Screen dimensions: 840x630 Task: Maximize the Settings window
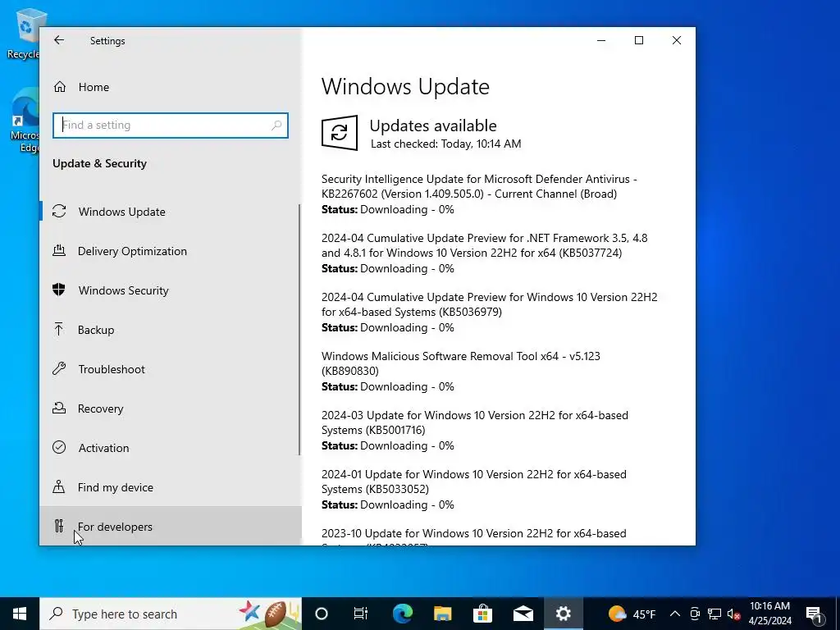(638, 40)
